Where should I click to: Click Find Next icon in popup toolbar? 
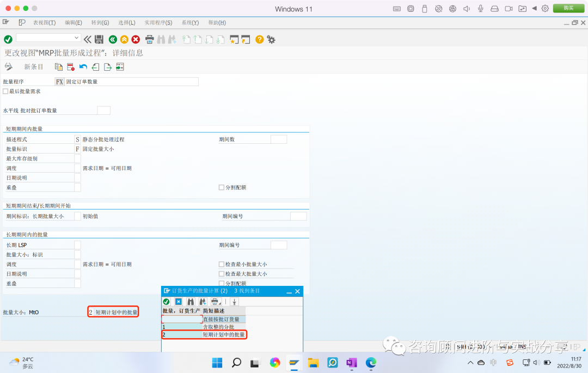(x=203, y=302)
